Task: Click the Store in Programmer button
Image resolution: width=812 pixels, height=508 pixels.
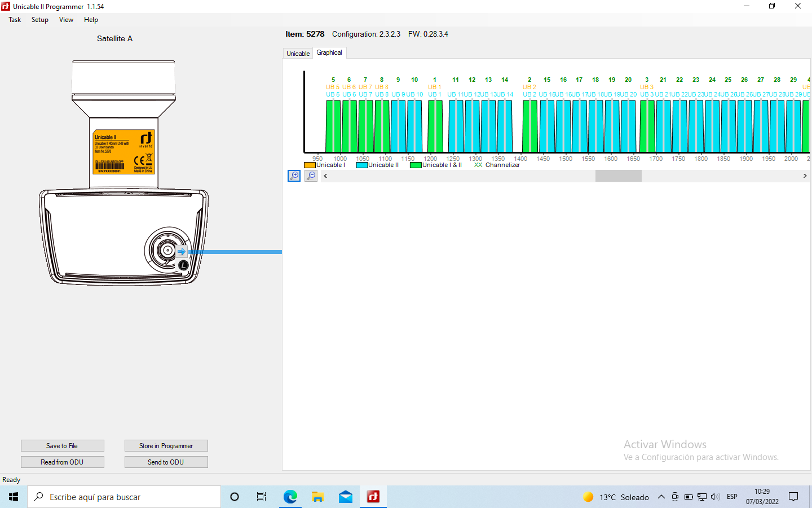Action: click(166, 446)
